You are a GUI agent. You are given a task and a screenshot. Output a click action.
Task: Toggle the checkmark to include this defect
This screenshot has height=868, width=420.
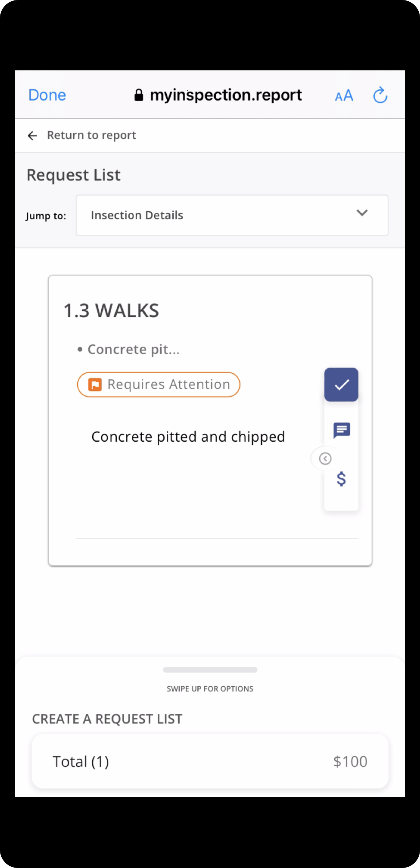tap(341, 385)
